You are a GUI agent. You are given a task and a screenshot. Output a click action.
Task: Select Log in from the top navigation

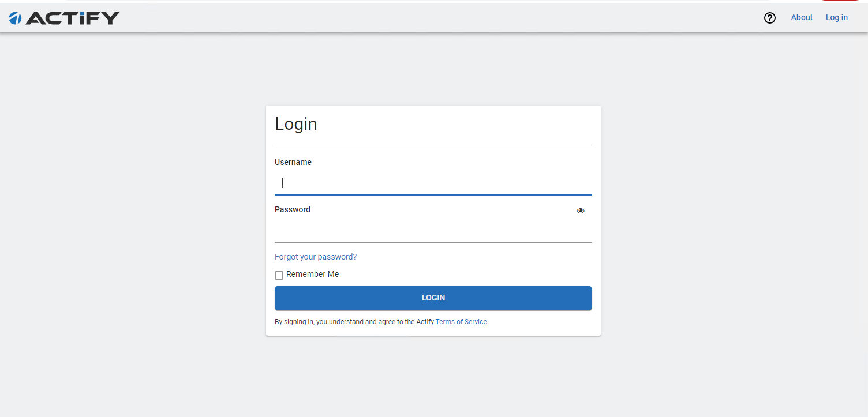pos(837,17)
